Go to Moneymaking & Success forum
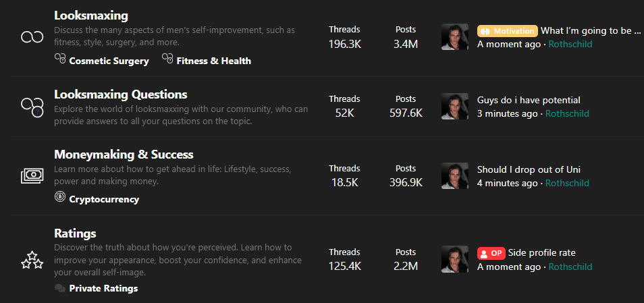This screenshot has width=644, height=303. 124,155
